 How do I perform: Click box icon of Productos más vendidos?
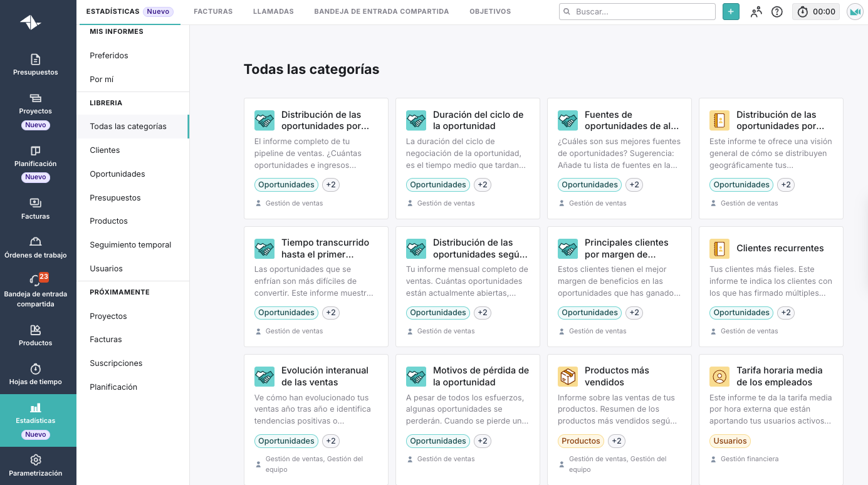click(568, 377)
